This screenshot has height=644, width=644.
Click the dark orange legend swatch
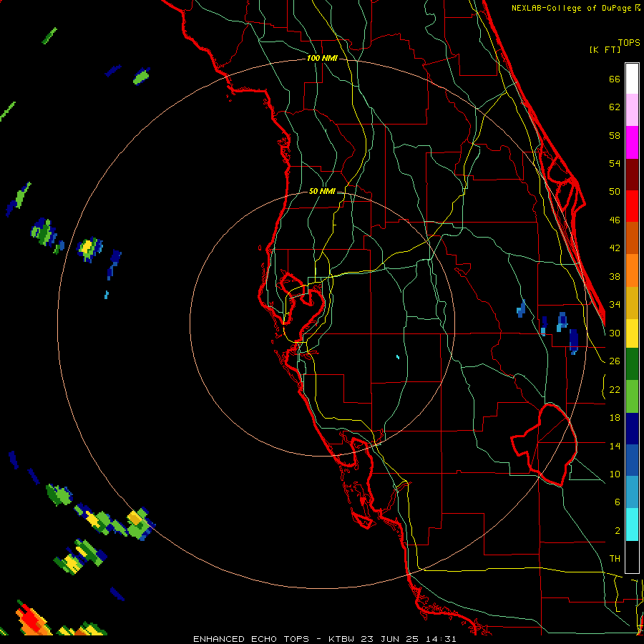632,238
